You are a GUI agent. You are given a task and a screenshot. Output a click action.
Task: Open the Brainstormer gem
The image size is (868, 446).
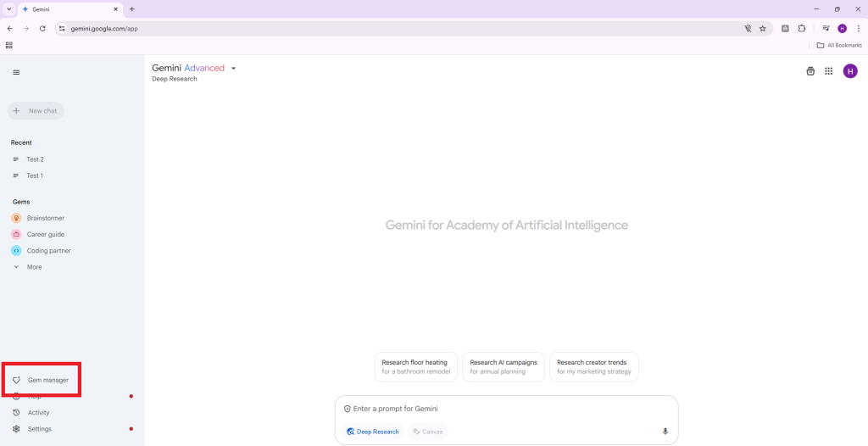click(37, 218)
